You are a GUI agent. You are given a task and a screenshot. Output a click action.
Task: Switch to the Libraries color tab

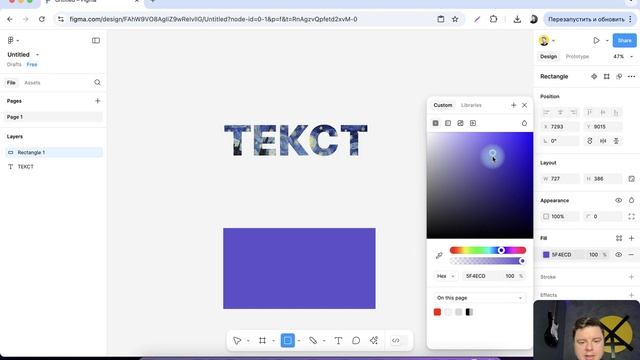click(x=471, y=105)
